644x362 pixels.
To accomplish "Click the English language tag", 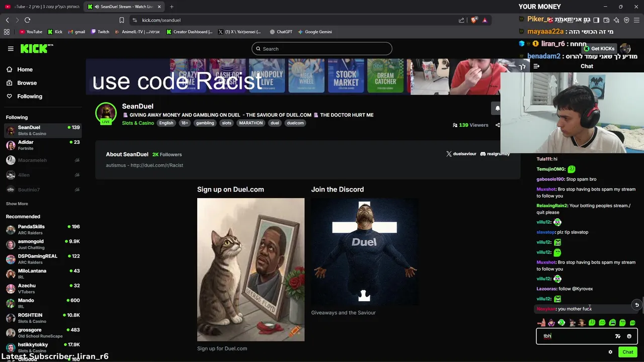I will pos(166,123).
